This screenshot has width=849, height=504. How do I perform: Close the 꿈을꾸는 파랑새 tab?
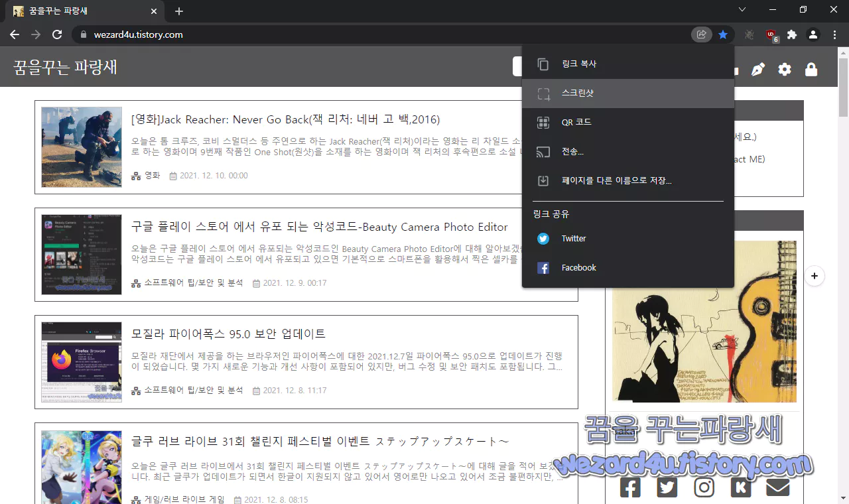pos(154,11)
